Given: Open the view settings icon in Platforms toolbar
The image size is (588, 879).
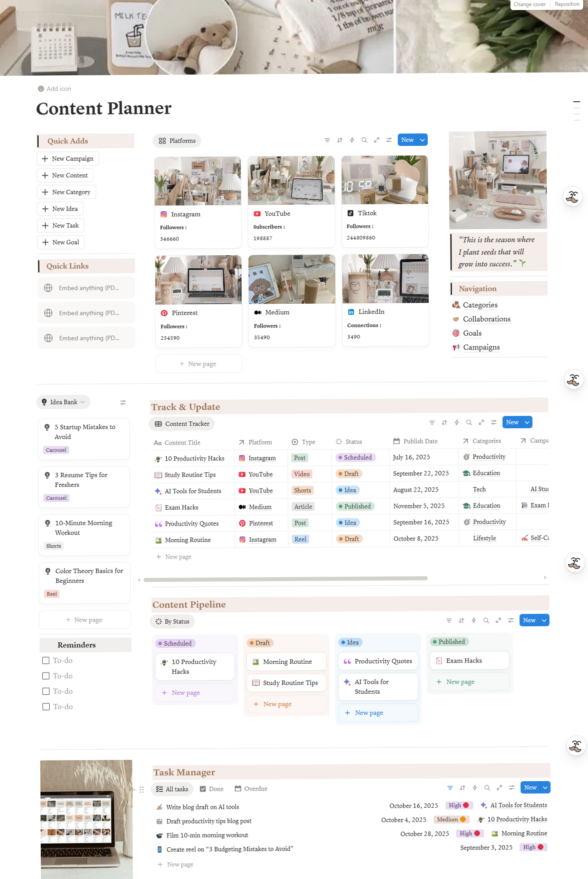Looking at the screenshot, I should point(389,140).
